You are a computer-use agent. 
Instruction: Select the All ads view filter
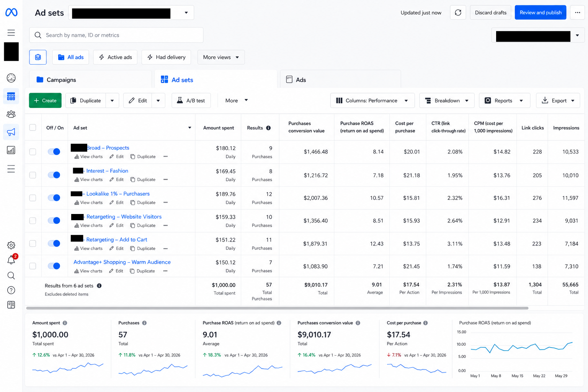click(x=71, y=57)
